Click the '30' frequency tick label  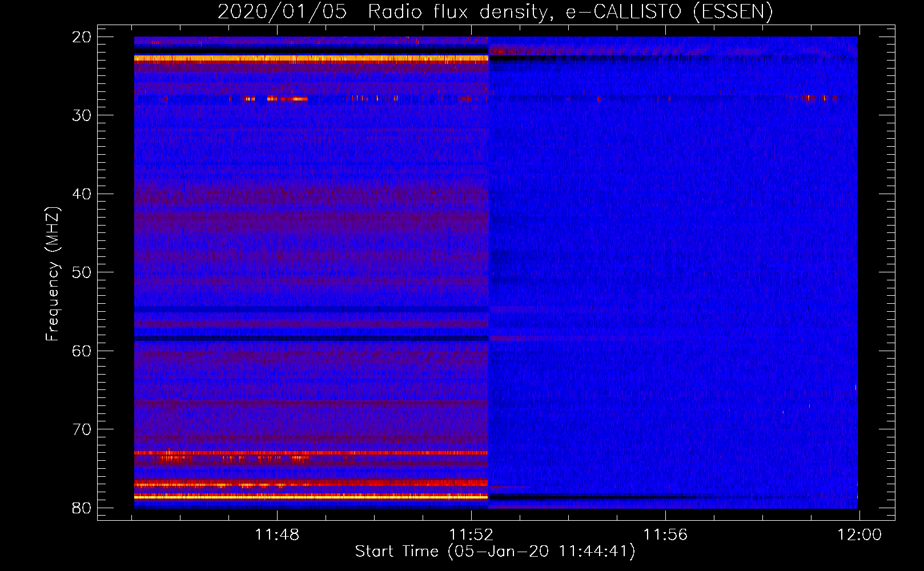click(x=82, y=115)
